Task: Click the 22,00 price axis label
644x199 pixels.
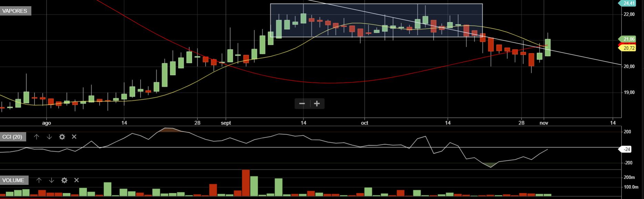Action: [x=629, y=14]
